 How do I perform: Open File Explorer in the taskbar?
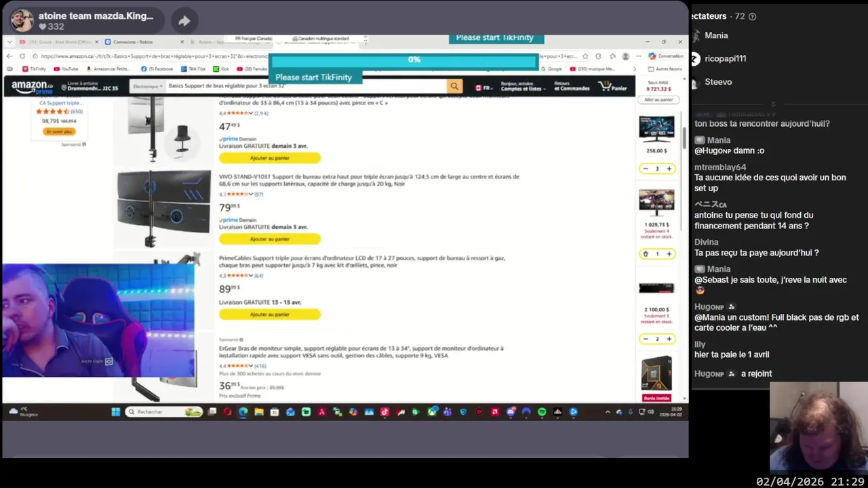point(259,411)
